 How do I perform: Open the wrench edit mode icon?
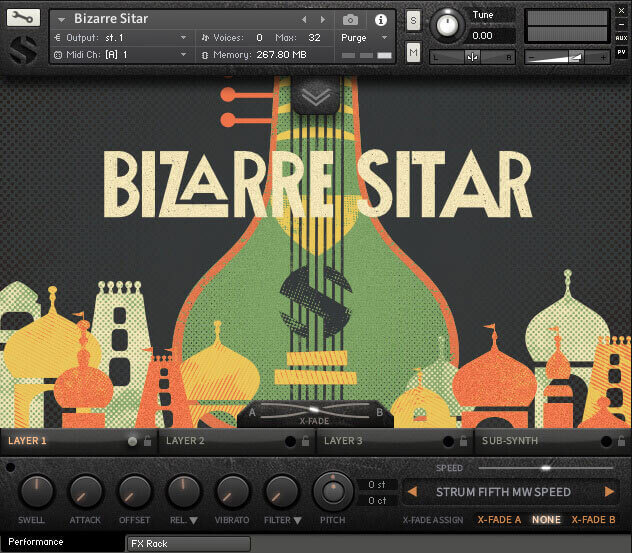pyautogui.click(x=22, y=18)
